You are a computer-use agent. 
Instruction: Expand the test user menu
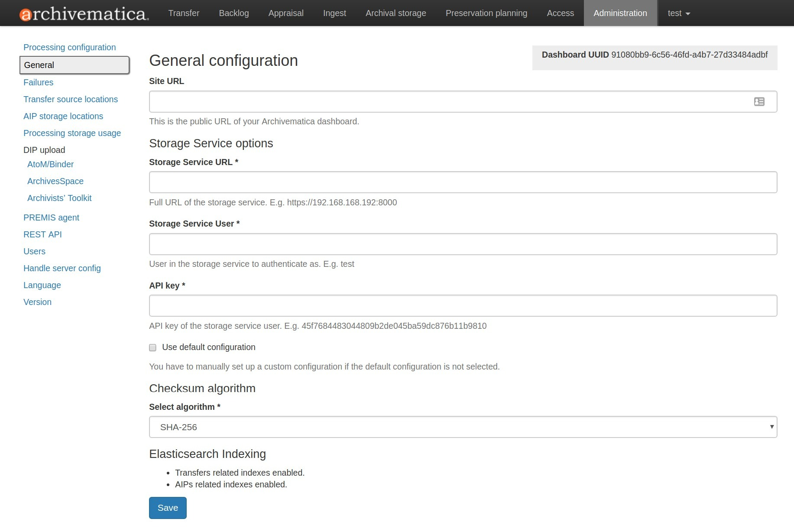tap(678, 13)
